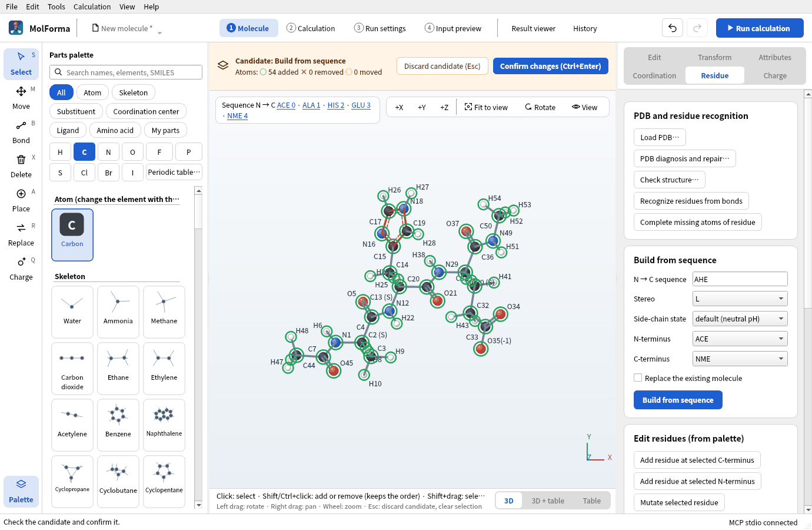Switch viewer to Table mode
The height and width of the screenshot is (530, 812).
pyautogui.click(x=592, y=501)
